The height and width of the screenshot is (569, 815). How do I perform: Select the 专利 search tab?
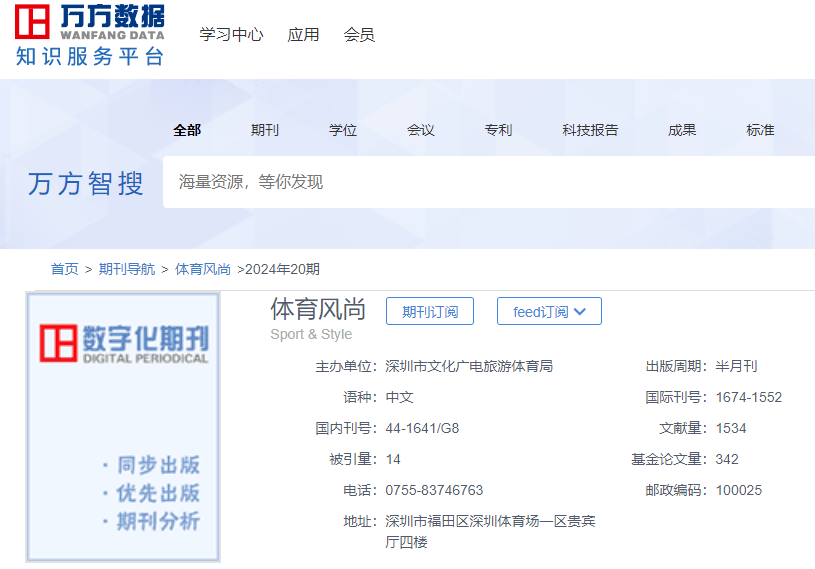point(498,130)
